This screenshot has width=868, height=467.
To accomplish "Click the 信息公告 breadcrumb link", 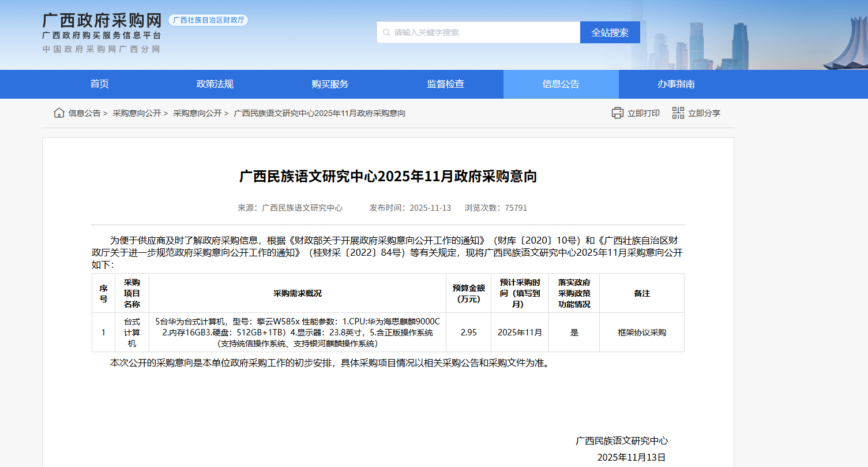I will tap(84, 113).
